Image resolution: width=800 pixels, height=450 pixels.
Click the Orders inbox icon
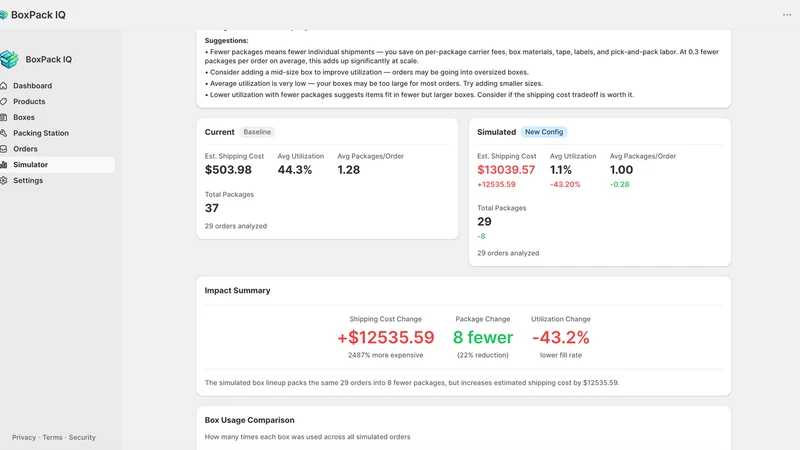pyautogui.click(x=4, y=149)
